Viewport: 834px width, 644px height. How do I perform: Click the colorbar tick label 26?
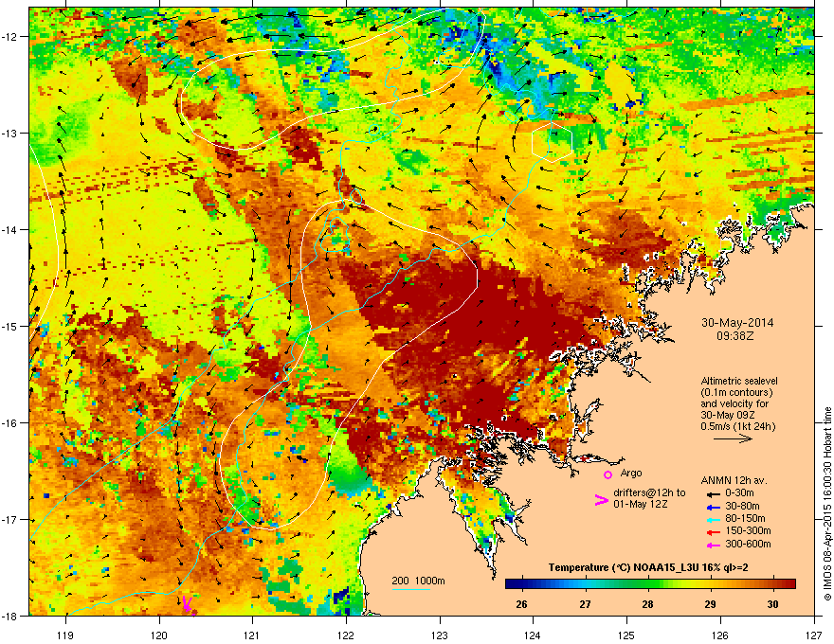(522, 604)
